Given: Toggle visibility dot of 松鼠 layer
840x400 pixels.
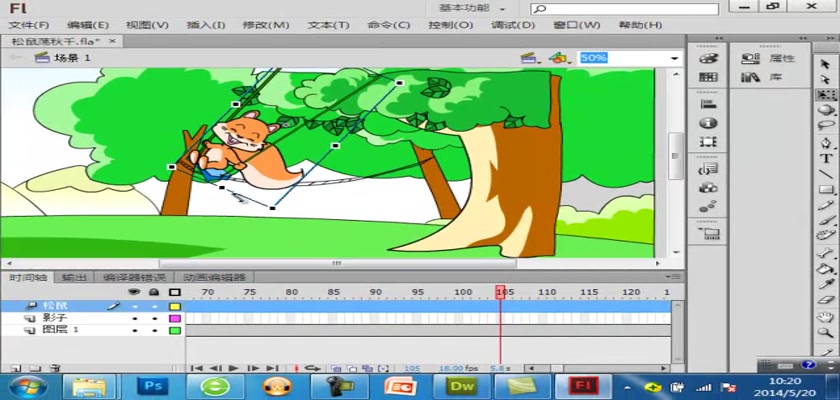Looking at the screenshot, I should pos(135,306).
